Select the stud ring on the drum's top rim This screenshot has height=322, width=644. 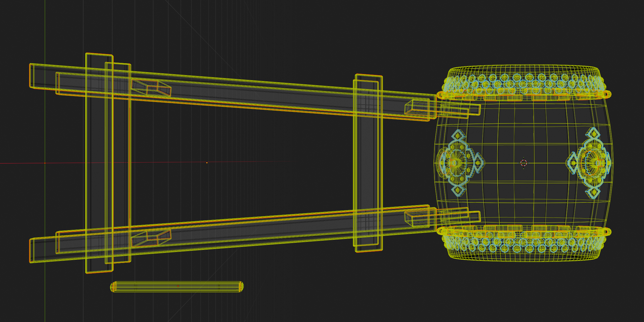click(x=524, y=82)
